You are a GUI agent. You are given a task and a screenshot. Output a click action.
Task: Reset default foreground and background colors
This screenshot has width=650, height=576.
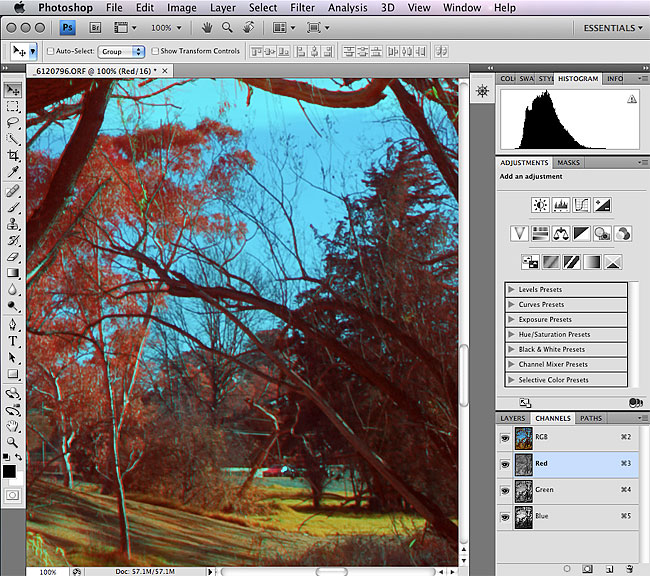click(6, 457)
